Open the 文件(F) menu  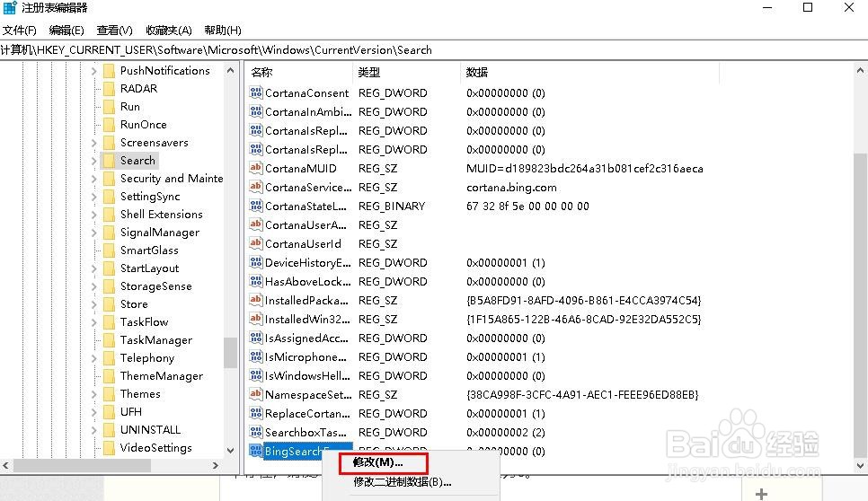20,31
